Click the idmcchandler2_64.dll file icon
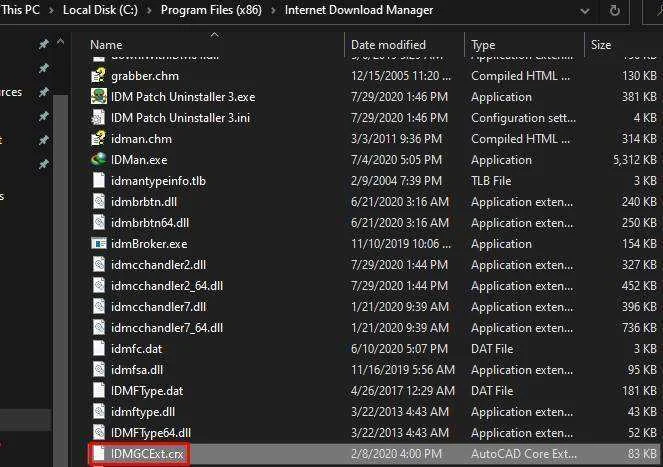 pyautogui.click(x=99, y=286)
